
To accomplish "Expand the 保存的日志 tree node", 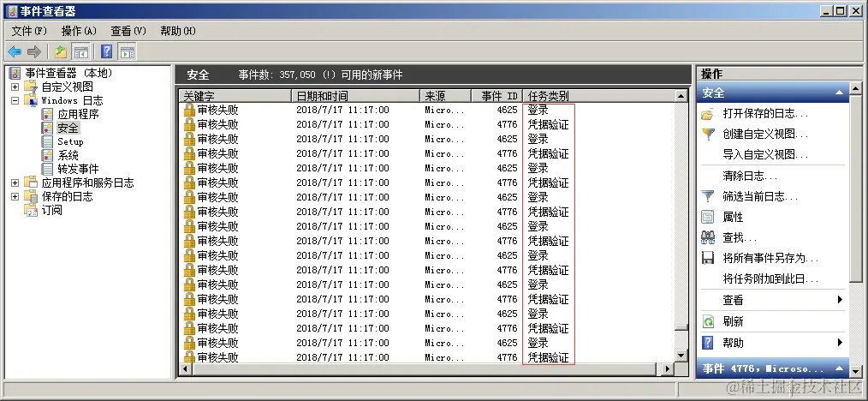I will coord(15,196).
